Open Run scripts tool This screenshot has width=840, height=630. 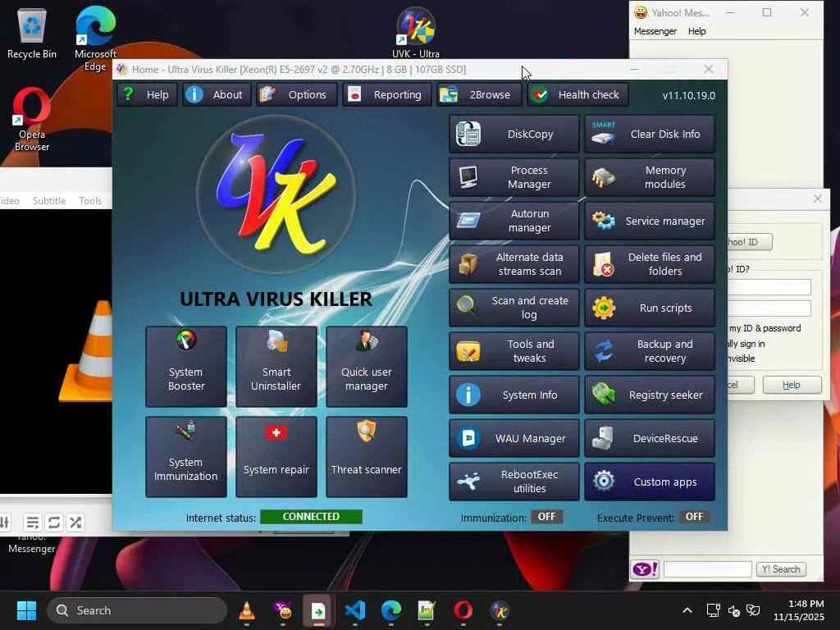pyautogui.click(x=650, y=308)
